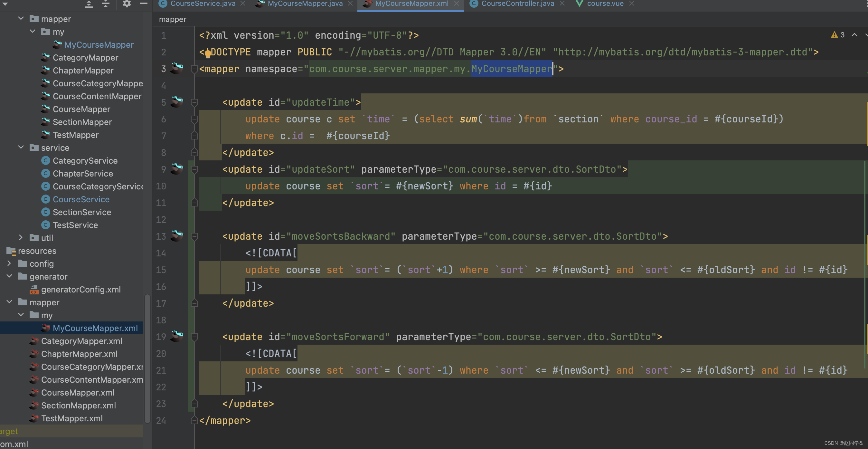The width and height of the screenshot is (868, 449).
Task: Open CourseService in project tree
Action: click(x=81, y=199)
